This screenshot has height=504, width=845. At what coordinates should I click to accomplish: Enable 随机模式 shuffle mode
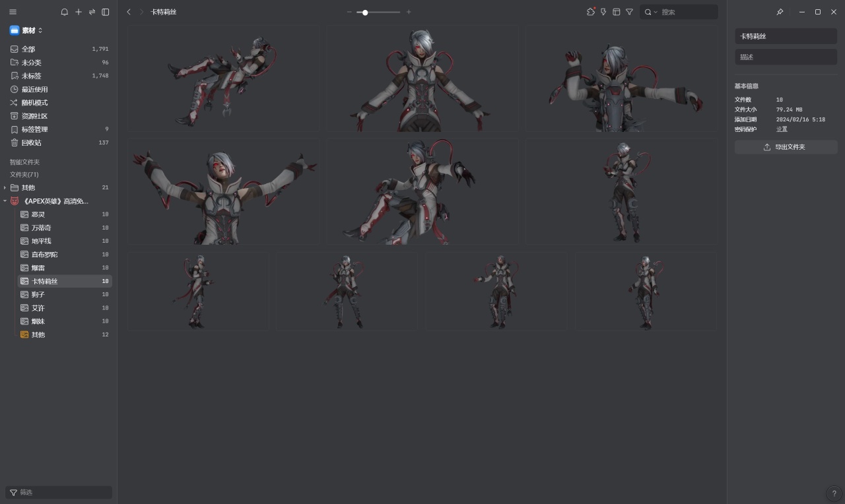[x=59, y=102]
